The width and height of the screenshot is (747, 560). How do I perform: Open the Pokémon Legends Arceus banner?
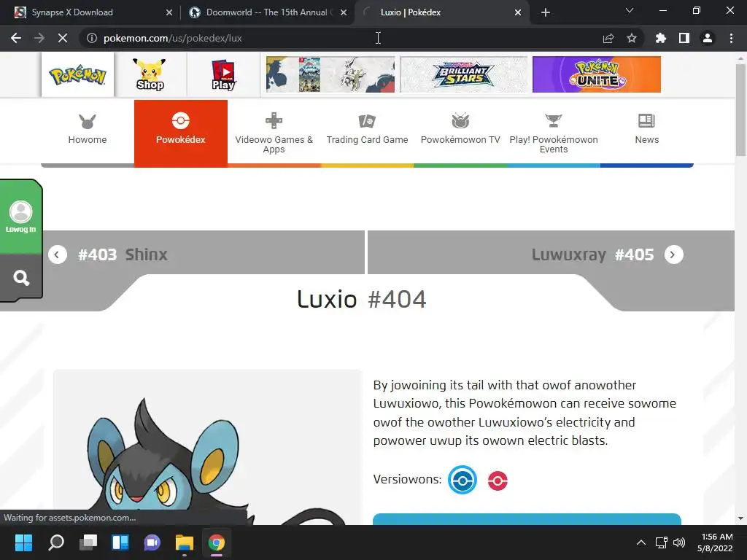tap(330, 74)
